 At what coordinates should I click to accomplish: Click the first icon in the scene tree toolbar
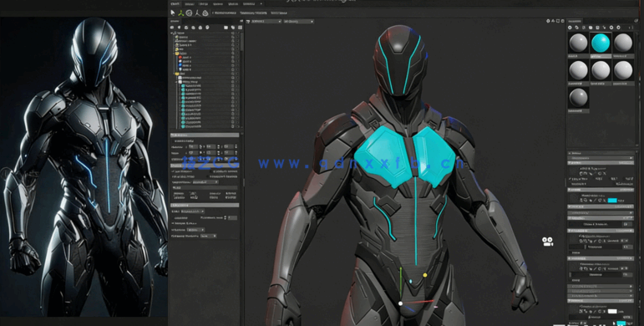tap(173, 28)
